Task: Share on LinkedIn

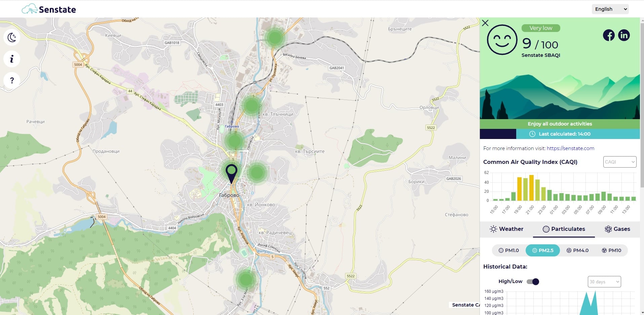Action: [624, 35]
